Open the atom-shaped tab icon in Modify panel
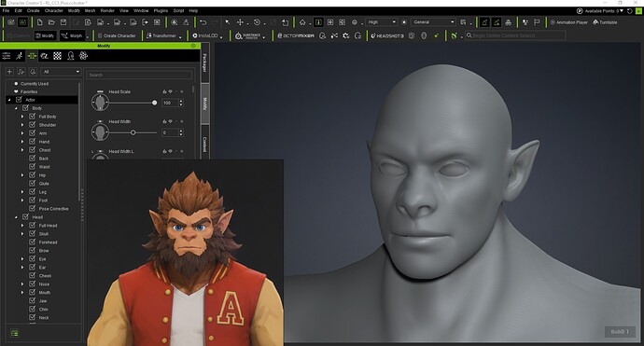Image resolution: width=644 pixels, height=346 pixels. point(83,56)
